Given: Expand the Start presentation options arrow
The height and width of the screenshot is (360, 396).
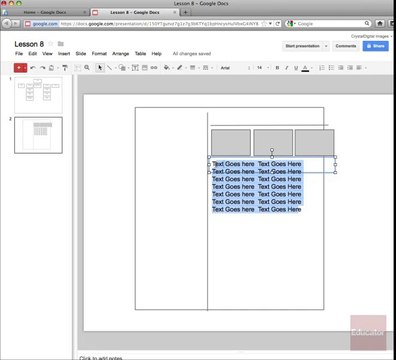Looking at the screenshot, I should pyautogui.click(x=326, y=46).
